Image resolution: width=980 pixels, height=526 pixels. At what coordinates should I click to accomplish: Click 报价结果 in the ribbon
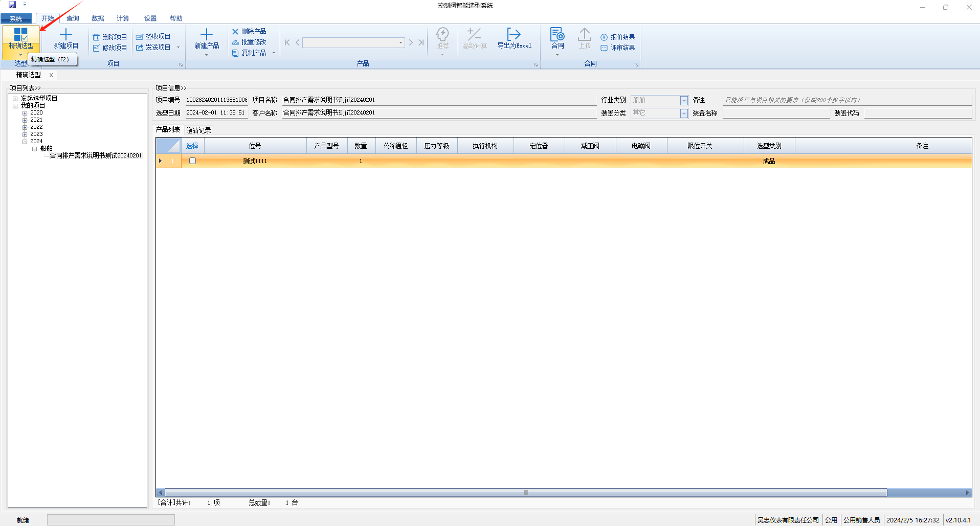tap(618, 37)
